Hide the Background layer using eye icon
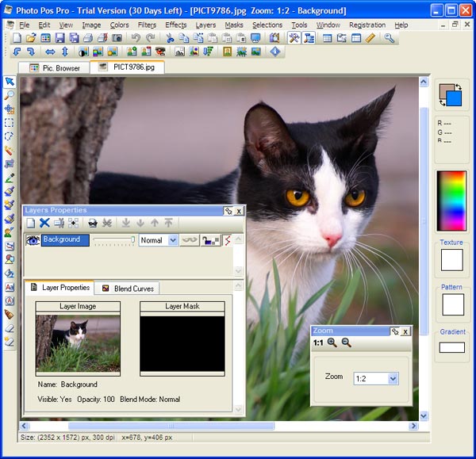Image resolution: width=476 pixels, height=459 pixels. point(33,239)
